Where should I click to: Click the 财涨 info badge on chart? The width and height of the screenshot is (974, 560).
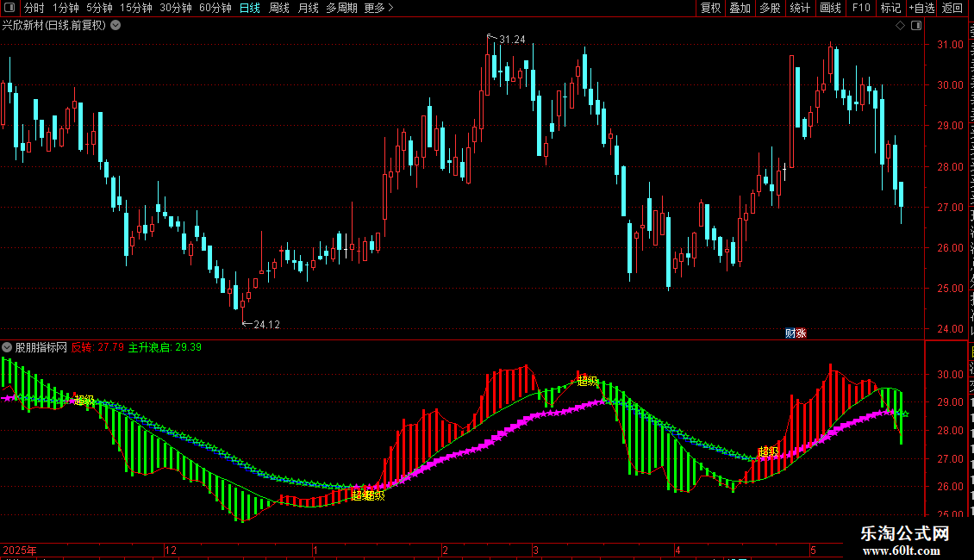click(796, 333)
